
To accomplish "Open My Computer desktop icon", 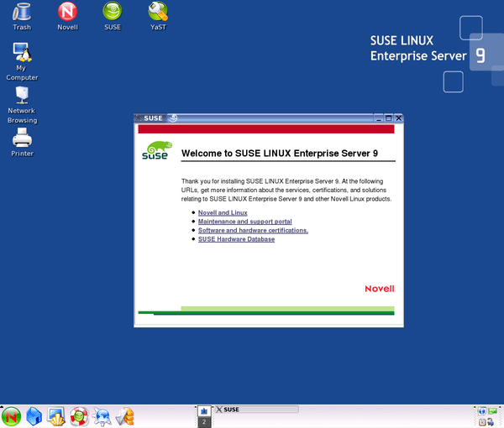I will [22, 61].
